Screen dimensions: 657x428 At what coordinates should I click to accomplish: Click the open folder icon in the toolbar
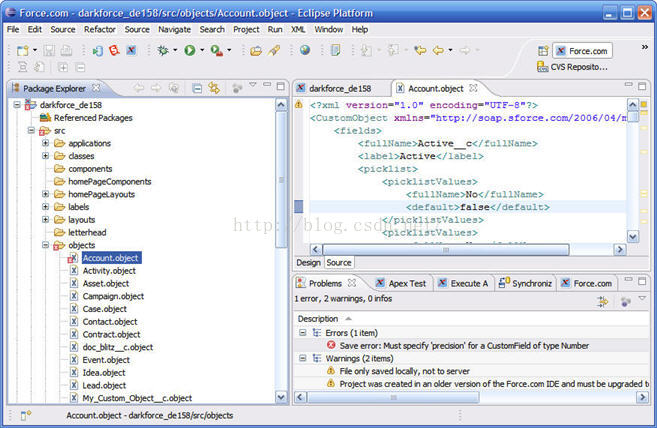[256, 51]
